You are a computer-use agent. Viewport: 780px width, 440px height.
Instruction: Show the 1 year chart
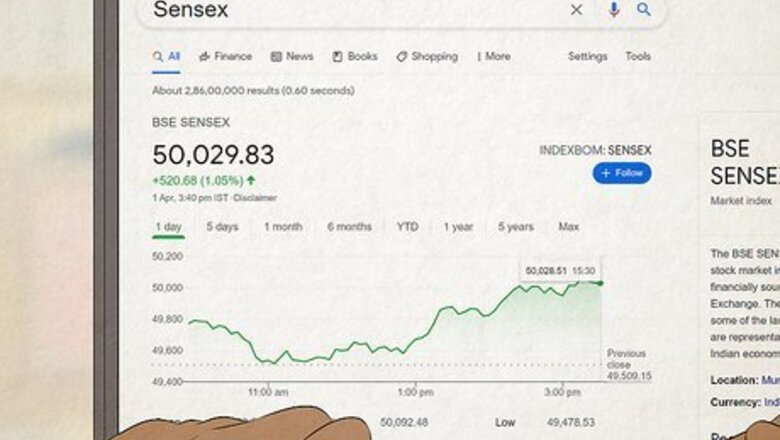[x=458, y=227]
